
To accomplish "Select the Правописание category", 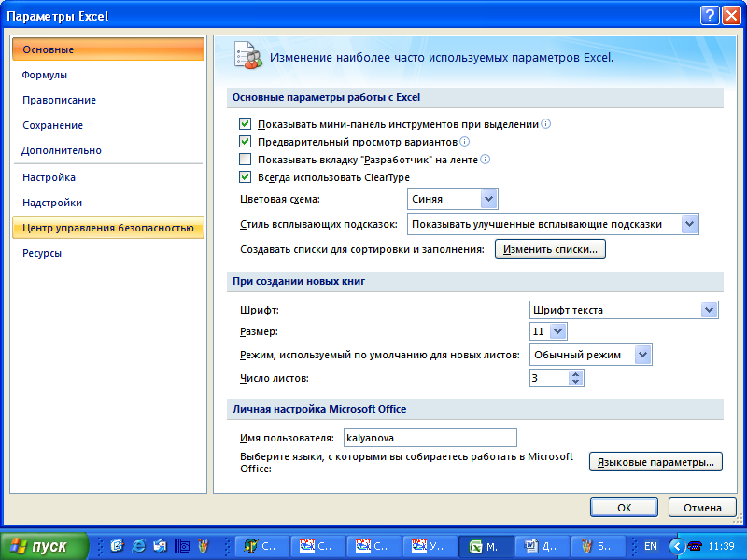I will (108, 100).
